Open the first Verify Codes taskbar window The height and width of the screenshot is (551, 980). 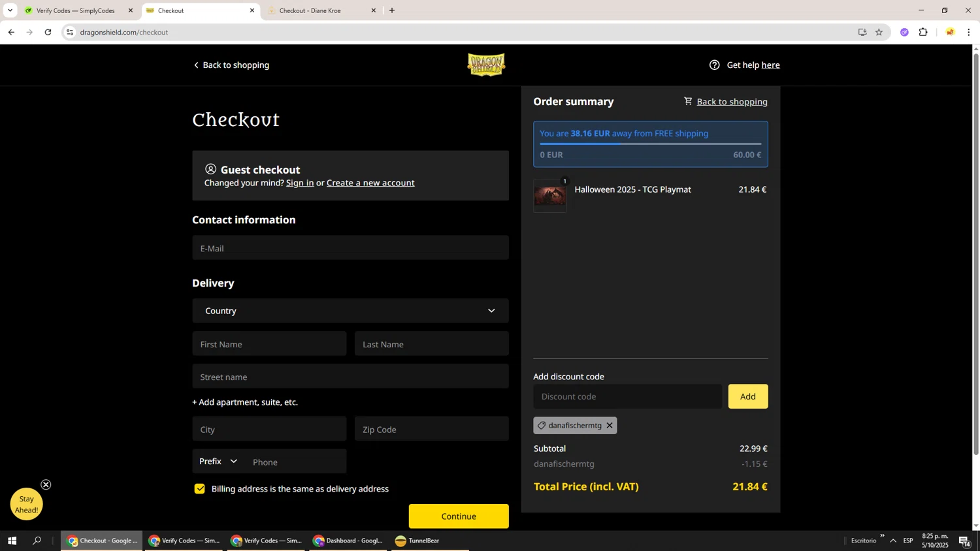[x=184, y=541]
